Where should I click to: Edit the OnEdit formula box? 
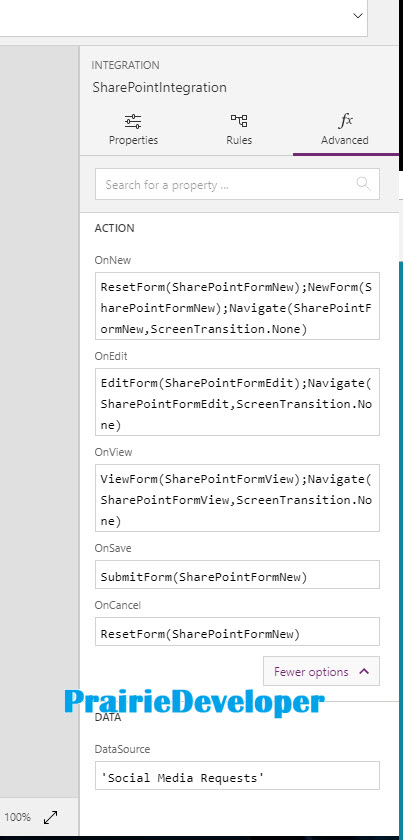click(237, 402)
